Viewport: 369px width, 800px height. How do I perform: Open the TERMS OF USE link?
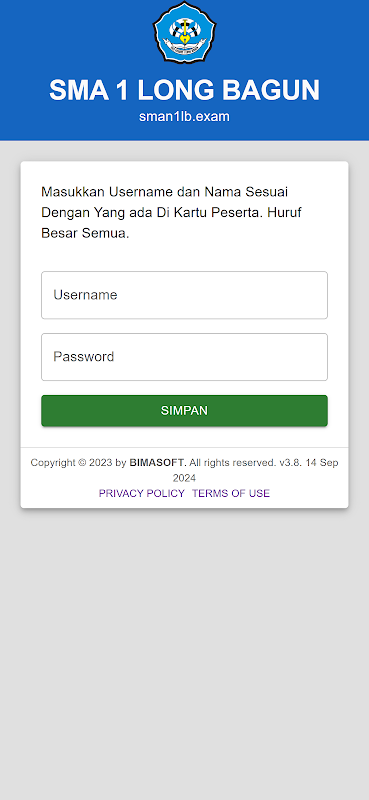click(x=231, y=493)
